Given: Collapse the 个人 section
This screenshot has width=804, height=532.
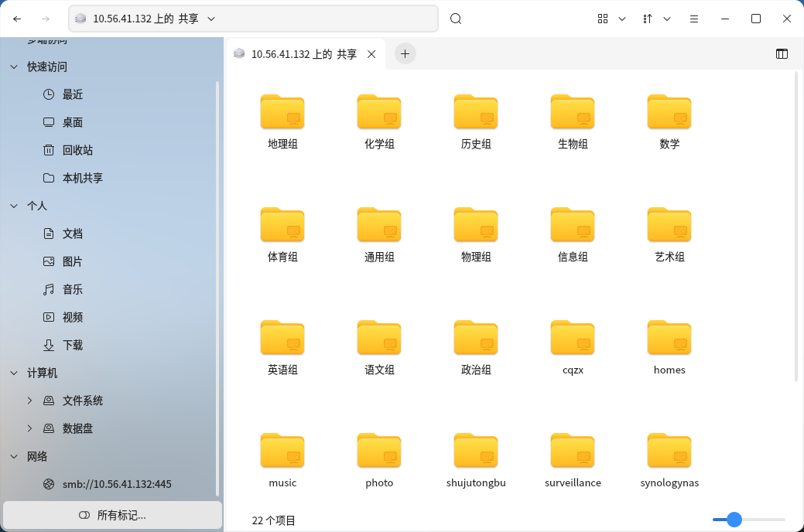Looking at the screenshot, I should [x=14, y=206].
